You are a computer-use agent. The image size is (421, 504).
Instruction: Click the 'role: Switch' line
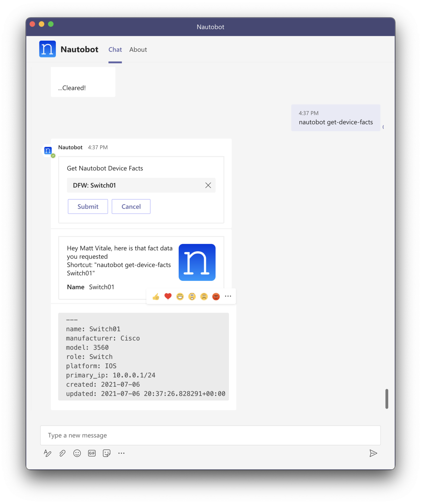pos(89,357)
